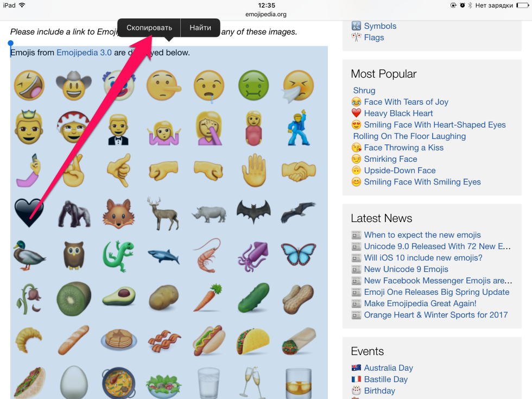Select the cowboy hat face emoji
This screenshot has width=532, height=399.
point(74,86)
